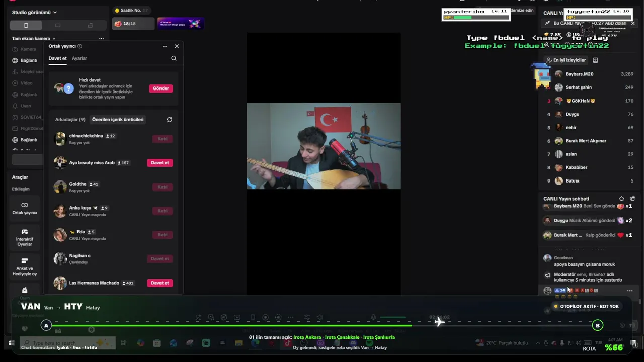Screen dimensions: 644x362
Task: Open the İnteraktif Oyunlar tool
Action: point(25,237)
